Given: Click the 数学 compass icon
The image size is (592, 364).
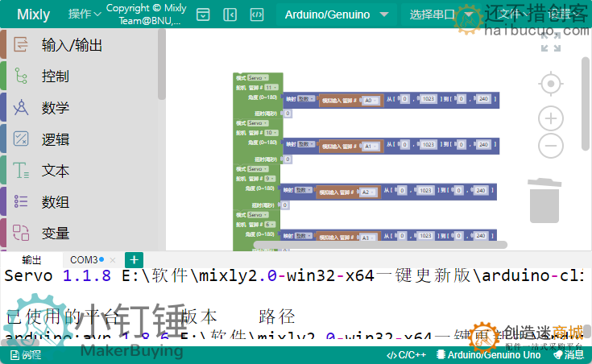Looking at the screenshot, I should 21,107.
